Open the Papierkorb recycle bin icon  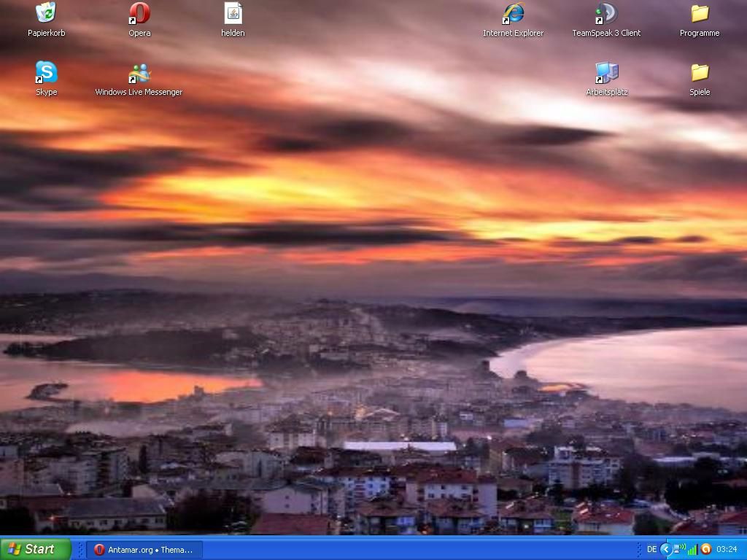[x=46, y=14]
